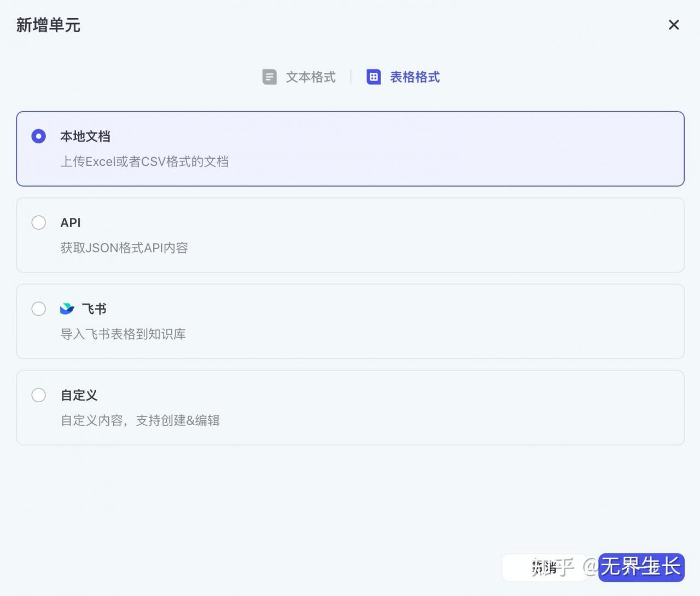700x596 pixels.
Task: Switch to the 文本格式 tab
Action: point(299,77)
